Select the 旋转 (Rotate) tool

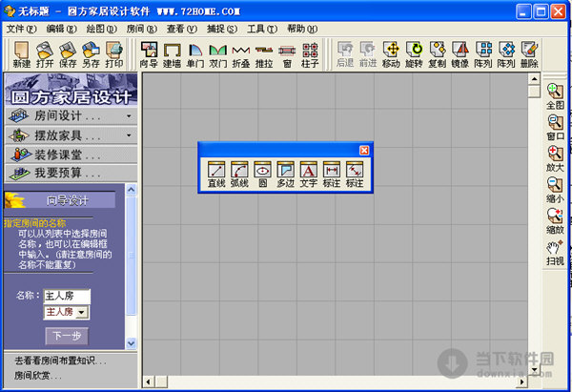(x=414, y=53)
